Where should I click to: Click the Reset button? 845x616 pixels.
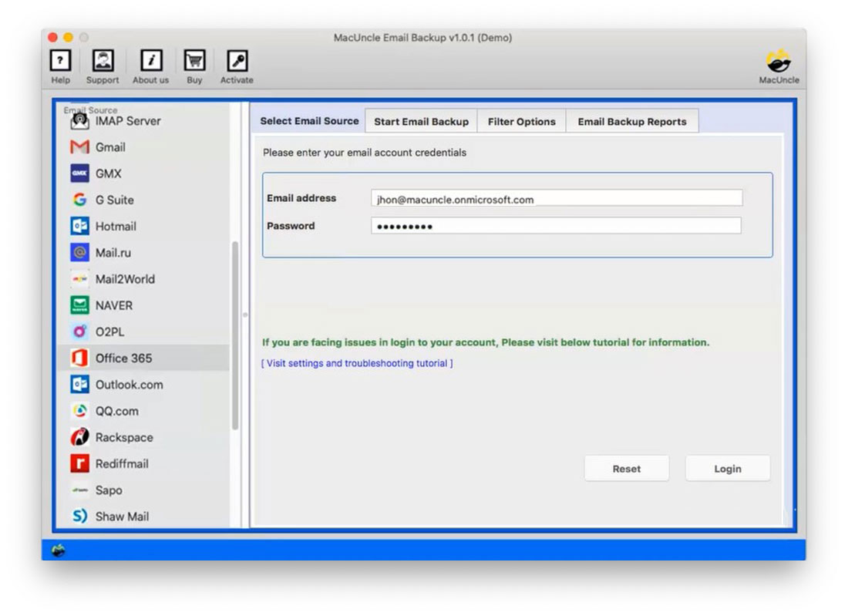coord(626,469)
